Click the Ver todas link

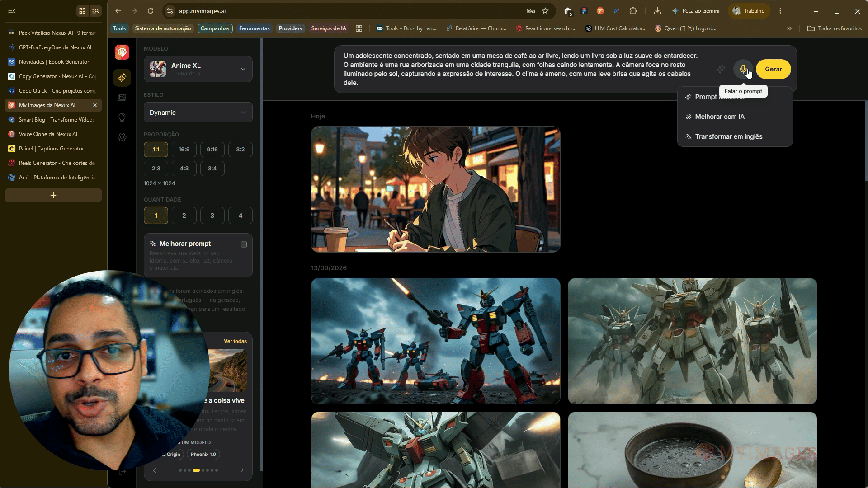236,341
